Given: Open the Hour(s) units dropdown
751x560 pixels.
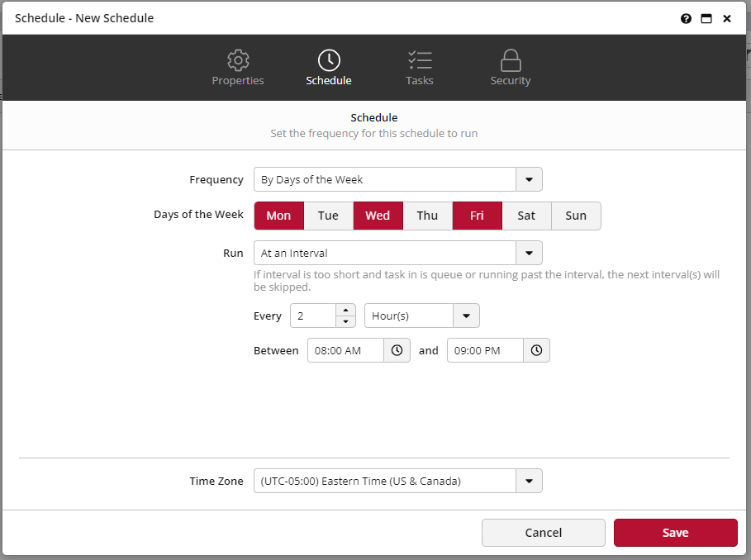Looking at the screenshot, I should 466,316.
